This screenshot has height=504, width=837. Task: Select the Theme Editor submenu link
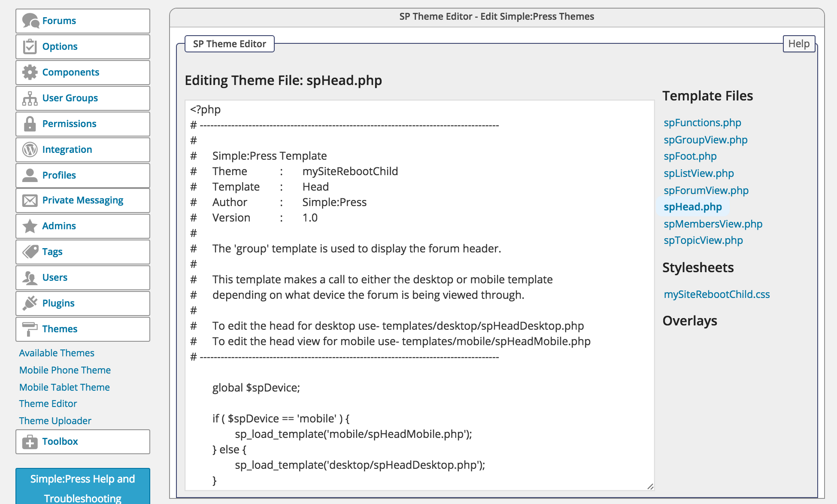click(x=48, y=404)
